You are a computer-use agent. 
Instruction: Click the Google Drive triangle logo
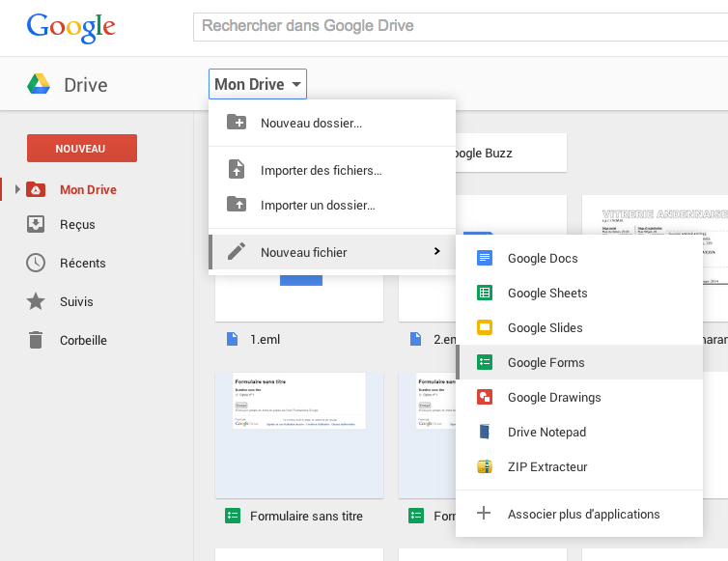point(39,84)
